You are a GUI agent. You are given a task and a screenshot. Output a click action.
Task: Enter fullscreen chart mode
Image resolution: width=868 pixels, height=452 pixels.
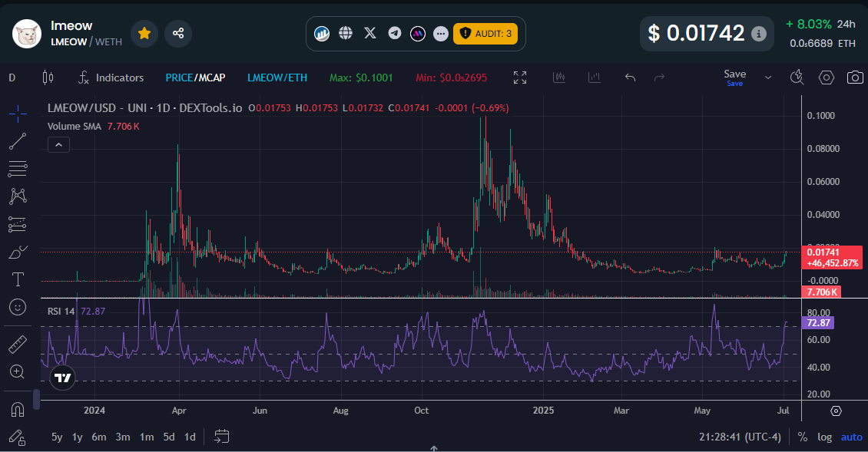click(520, 78)
